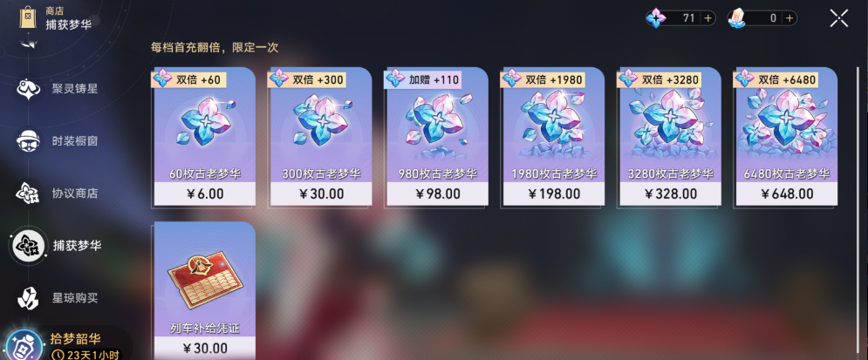
Task: Purchase 3280枚古老梦华 for ¥328.00
Action: pos(670,136)
